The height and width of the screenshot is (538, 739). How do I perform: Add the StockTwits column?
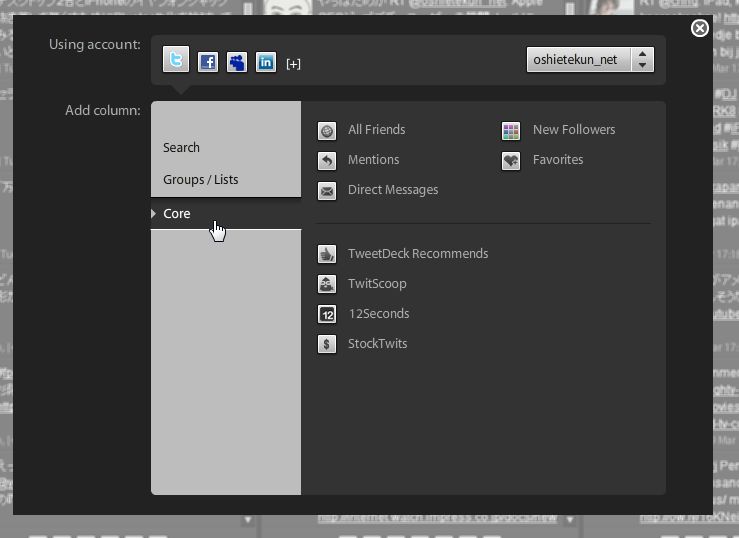click(378, 343)
